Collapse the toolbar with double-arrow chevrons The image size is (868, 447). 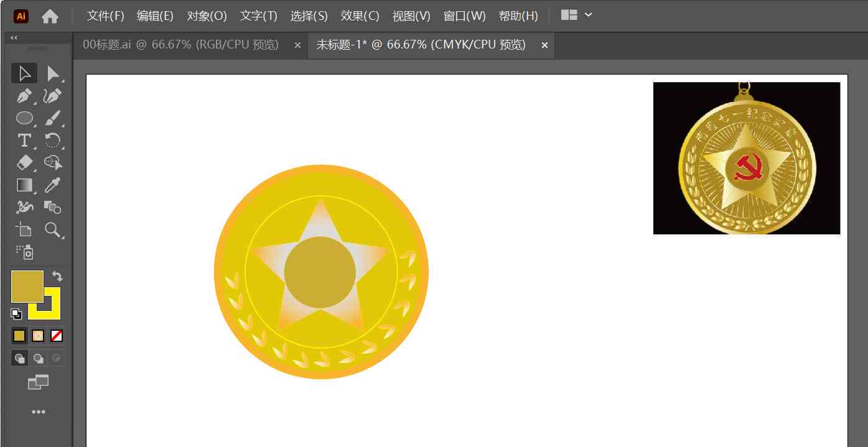click(14, 38)
